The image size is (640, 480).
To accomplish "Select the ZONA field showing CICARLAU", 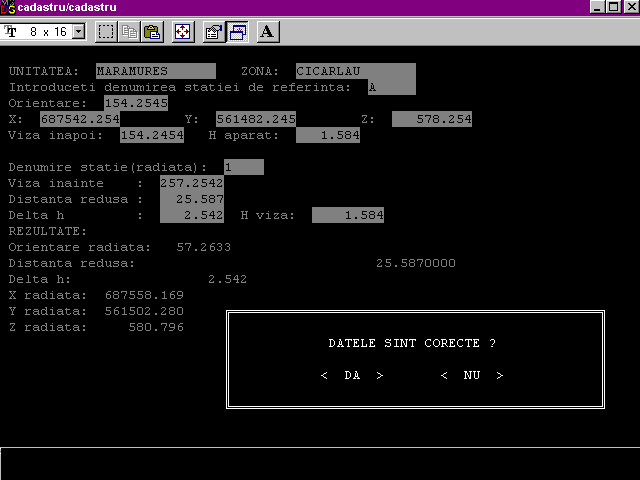I will [355, 71].
